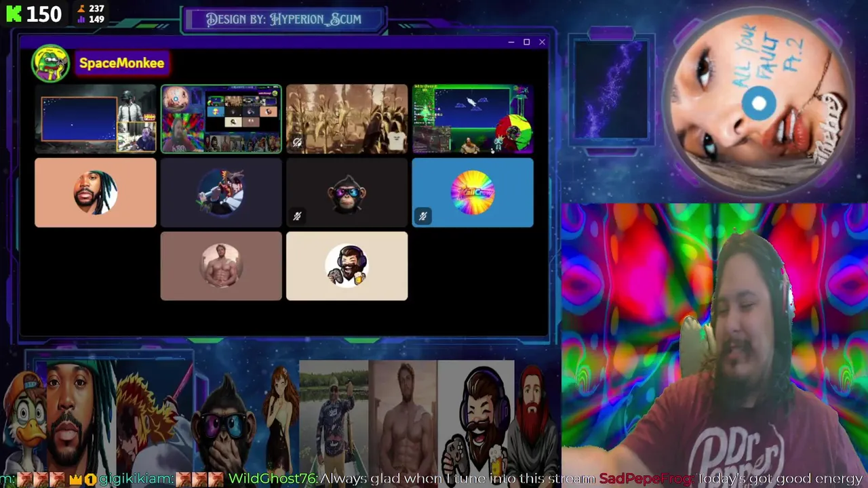
Task: Click the All Your Fault Pt. 2 album disc
Action: 759,103
